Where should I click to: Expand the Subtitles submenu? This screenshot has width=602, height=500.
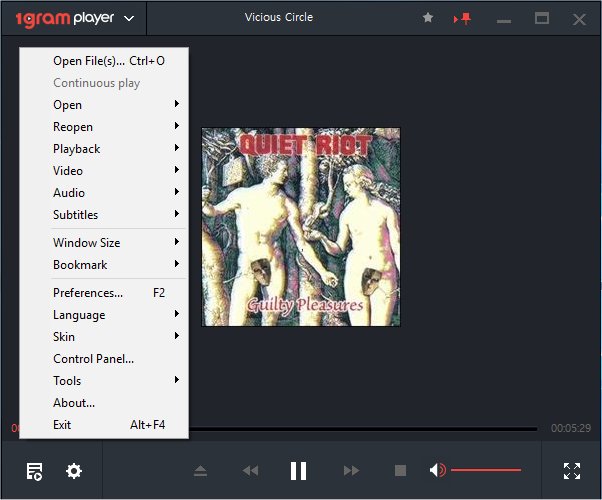click(104, 214)
